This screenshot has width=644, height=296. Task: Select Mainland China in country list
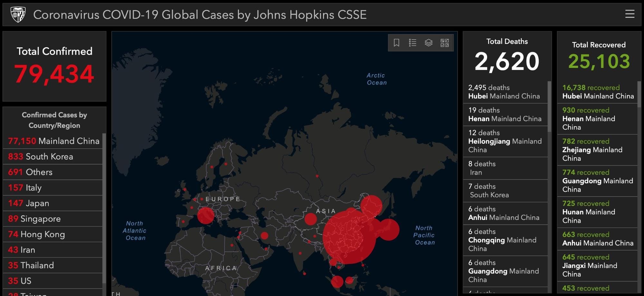[53, 141]
